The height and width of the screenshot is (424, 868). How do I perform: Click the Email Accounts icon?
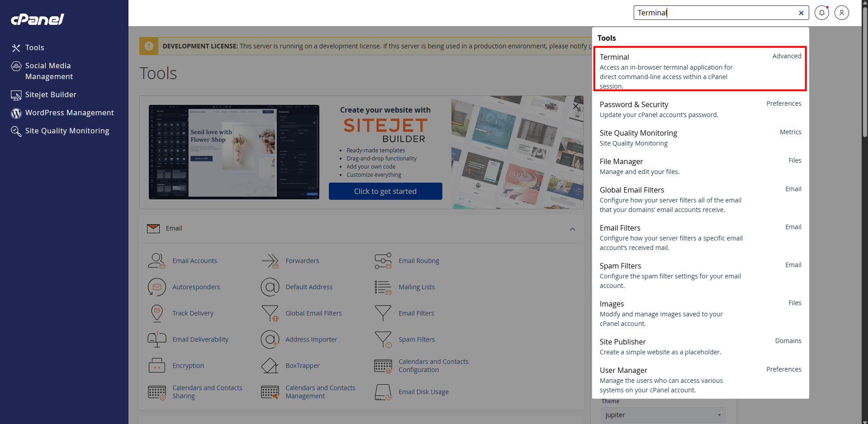click(x=157, y=261)
